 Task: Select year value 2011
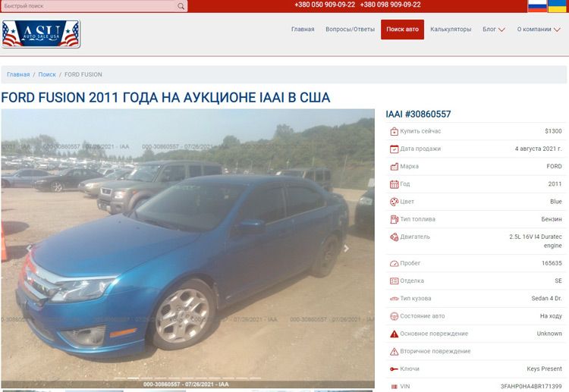[x=555, y=184]
